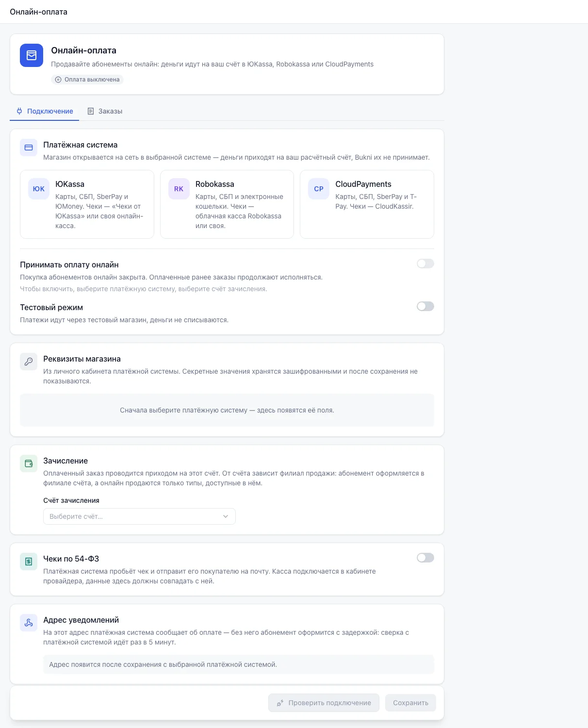Click the Тестовый режим label
Screen dimensions: 588x728
tap(51, 307)
